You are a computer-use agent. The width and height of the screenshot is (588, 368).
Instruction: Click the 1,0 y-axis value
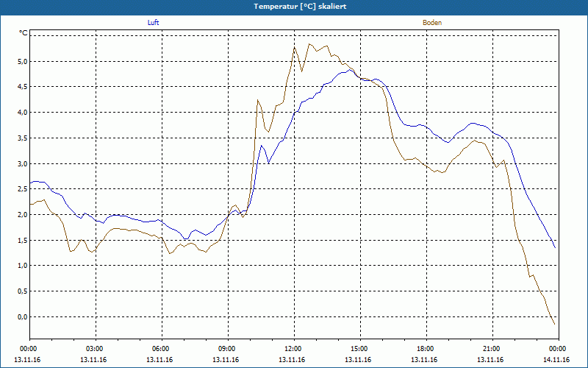23,266
